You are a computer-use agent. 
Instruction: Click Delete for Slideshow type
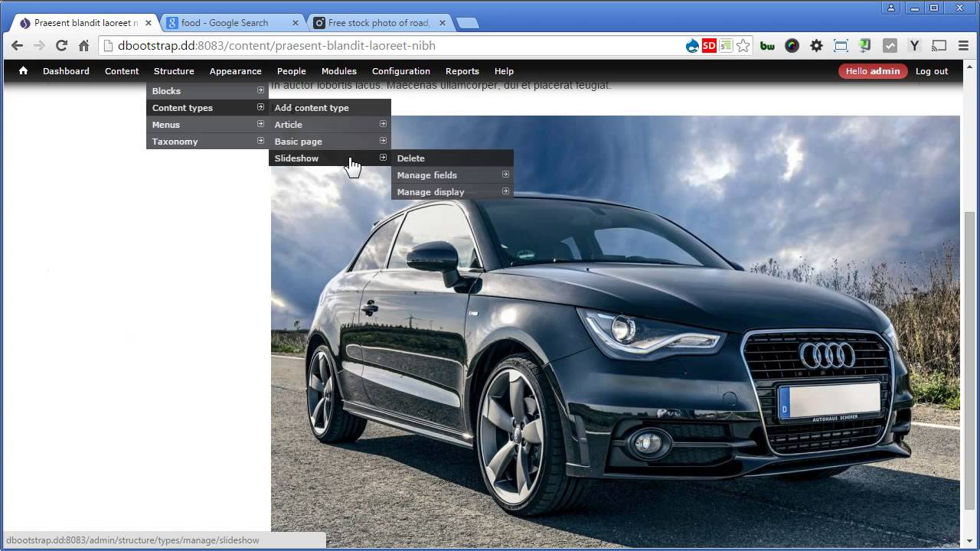click(x=452, y=158)
